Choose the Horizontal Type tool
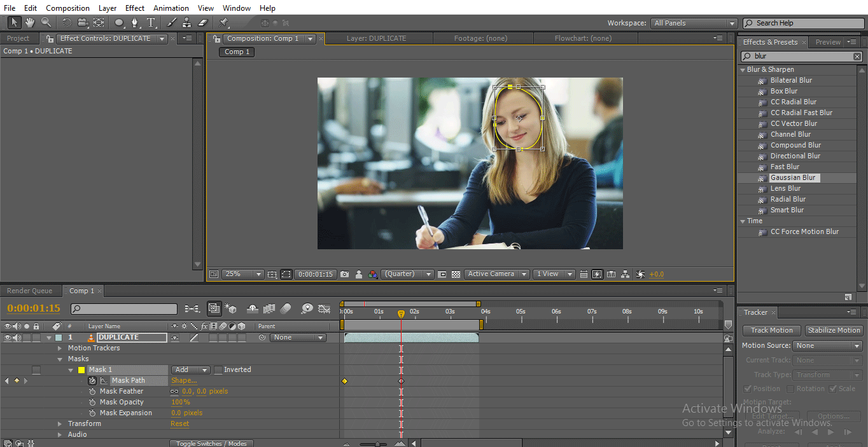 pyautogui.click(x=150, y=23)
